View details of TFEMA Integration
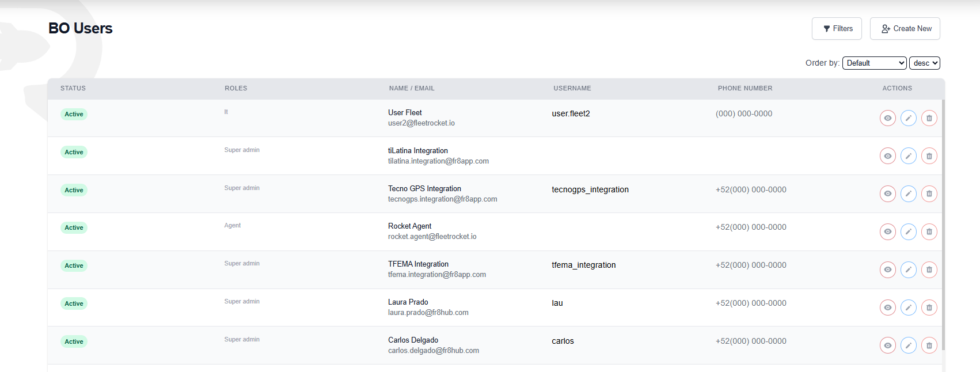 point(888,269)
